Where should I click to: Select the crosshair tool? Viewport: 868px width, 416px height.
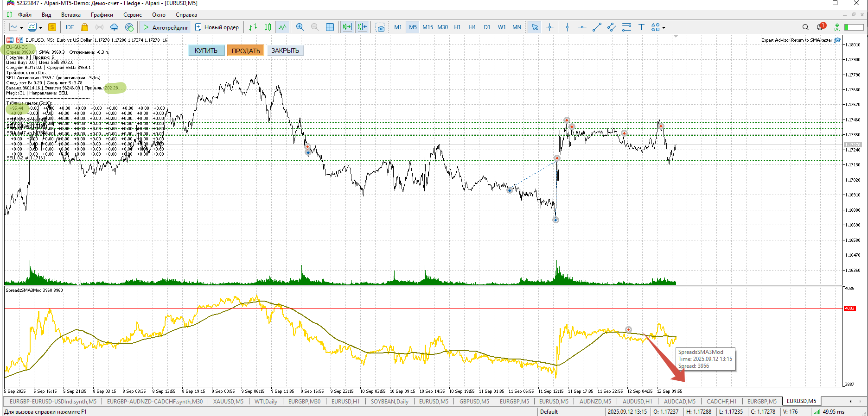(549, 27)
